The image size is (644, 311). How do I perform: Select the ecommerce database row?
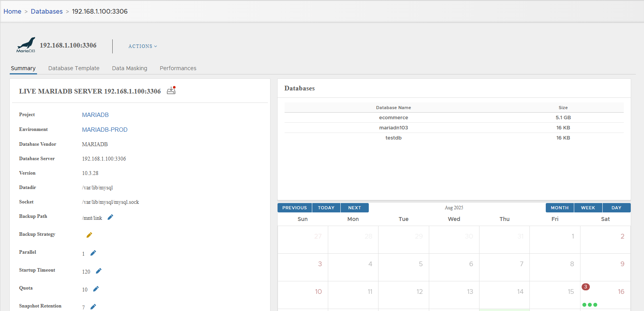pos(454,118)
